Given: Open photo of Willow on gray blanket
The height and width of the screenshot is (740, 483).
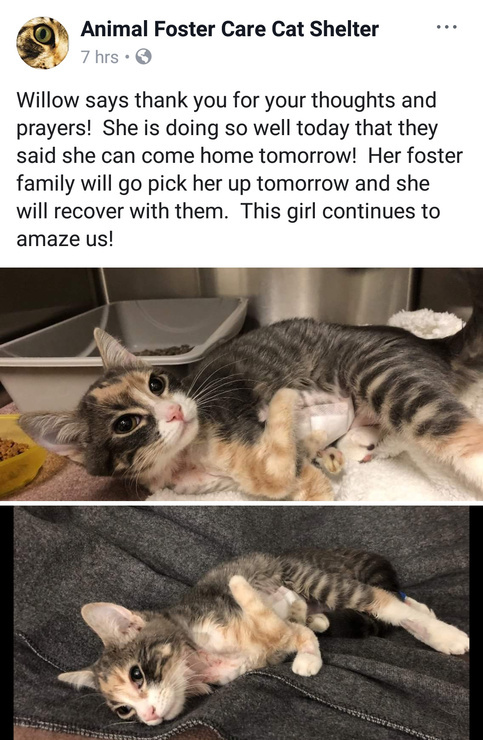Looking at the screenshot, I should click(241, 623).
